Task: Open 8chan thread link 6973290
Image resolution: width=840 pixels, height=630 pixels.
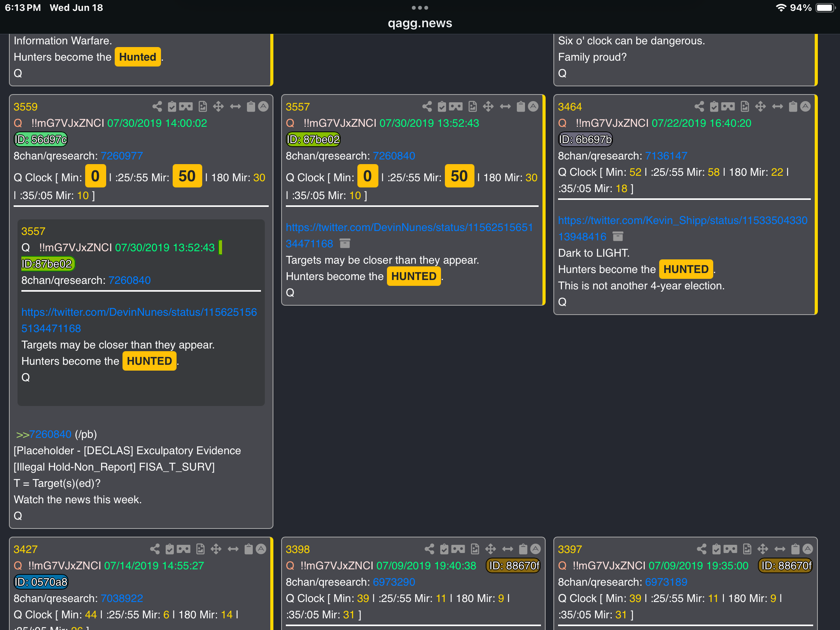Action: 394,582
